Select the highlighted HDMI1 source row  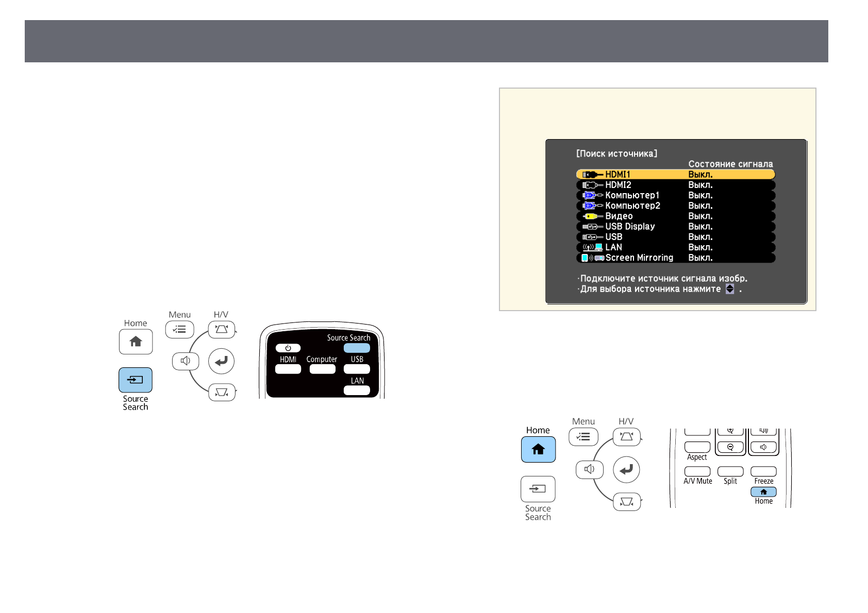pyautogui.click(x=675, y=175)
